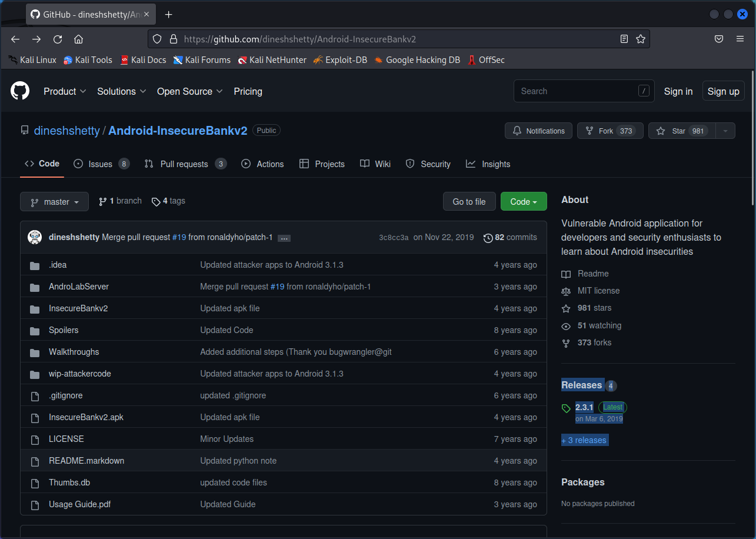The height and width of the screenshot is (539, 756).
Task: Open .idea folder
Action: (58, 265)
